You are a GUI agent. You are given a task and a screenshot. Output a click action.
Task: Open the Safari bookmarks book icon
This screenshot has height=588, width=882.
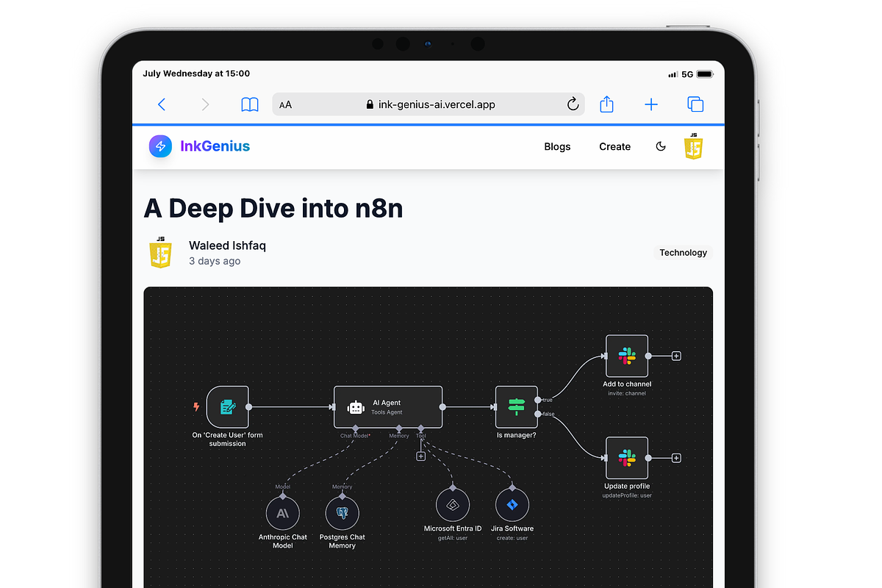(x=250, y=104)
